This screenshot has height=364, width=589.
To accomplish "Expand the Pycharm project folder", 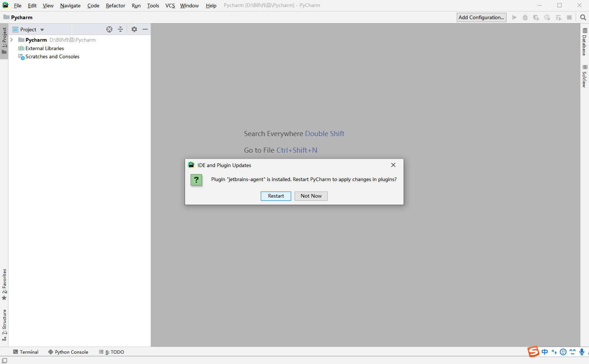I will (x=12, y=40).
